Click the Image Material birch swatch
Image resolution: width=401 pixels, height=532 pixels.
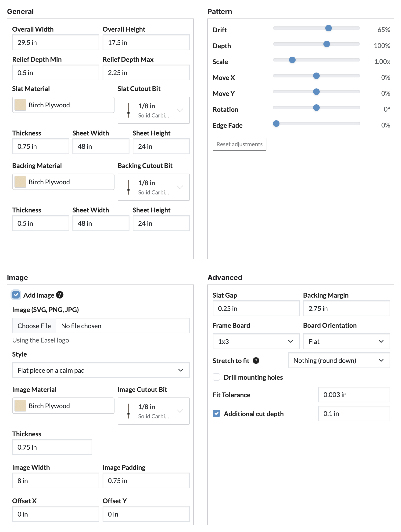click(20, 406)
